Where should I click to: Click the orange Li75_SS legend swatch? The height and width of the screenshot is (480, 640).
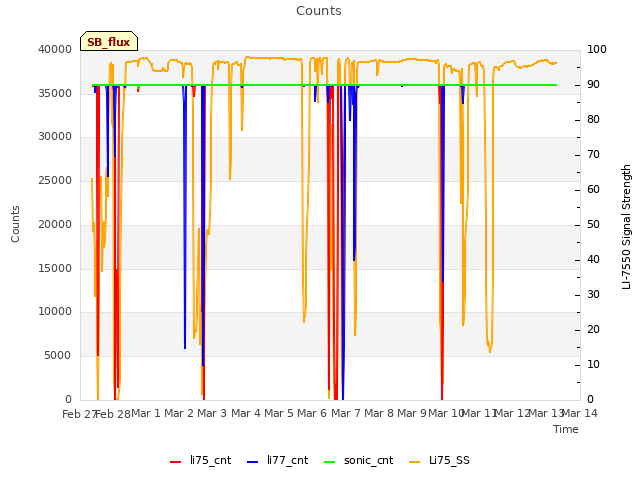(x=414, y=462)
